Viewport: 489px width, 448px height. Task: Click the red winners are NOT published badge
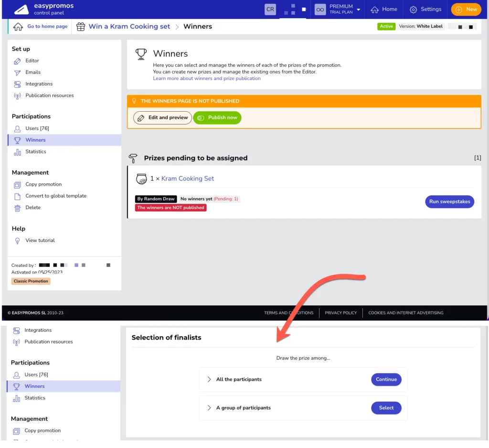[x=171, y=208]
